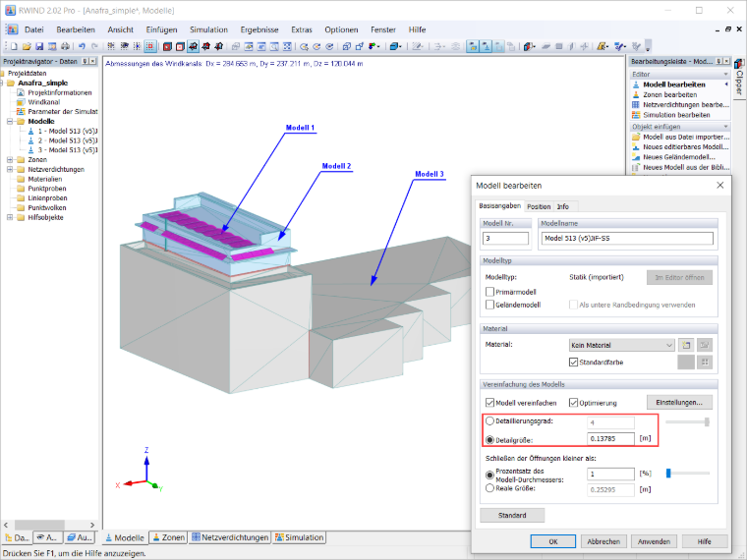The width and height of the screenshot is (747, 560).
Task: Switch to the Zonen bottom tab
Action: coord(168,537)
